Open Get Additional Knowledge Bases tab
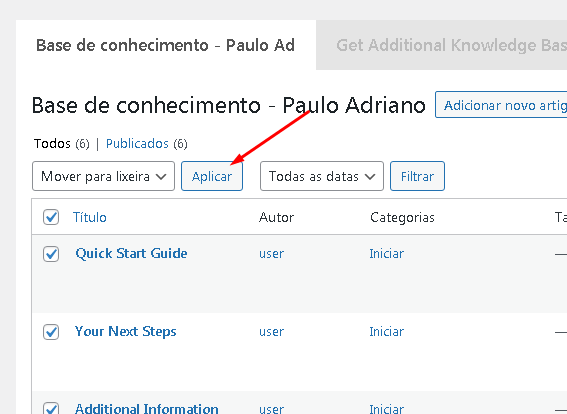Screen dimensions: 567x414 click(x=442, y=45)
